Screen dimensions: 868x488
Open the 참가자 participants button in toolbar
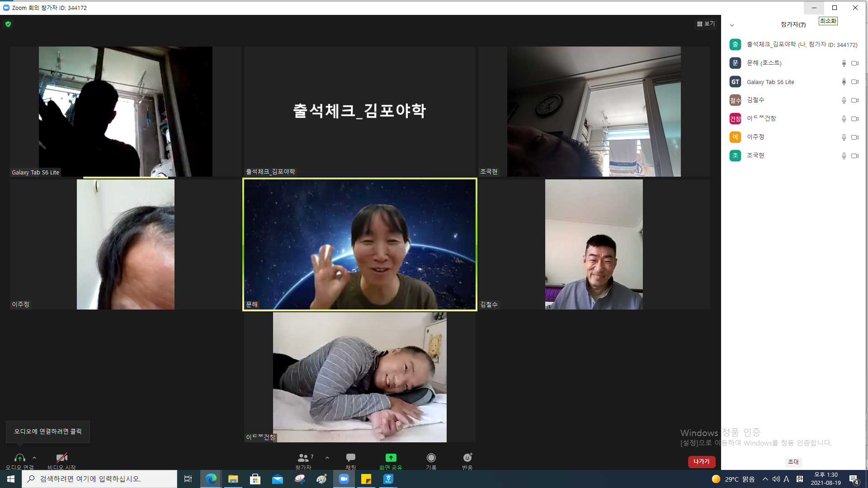(304, 461)
